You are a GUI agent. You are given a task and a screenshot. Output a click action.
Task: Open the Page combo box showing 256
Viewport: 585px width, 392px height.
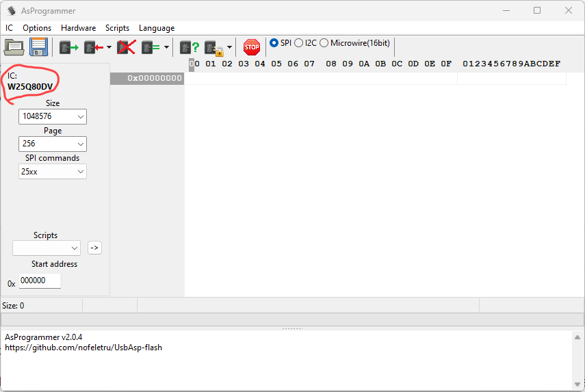tap(53, 144)
